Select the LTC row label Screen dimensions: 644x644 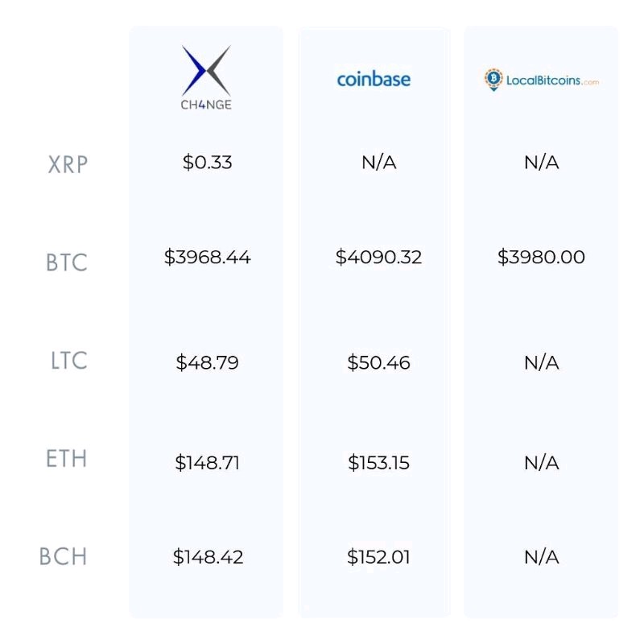68,361
